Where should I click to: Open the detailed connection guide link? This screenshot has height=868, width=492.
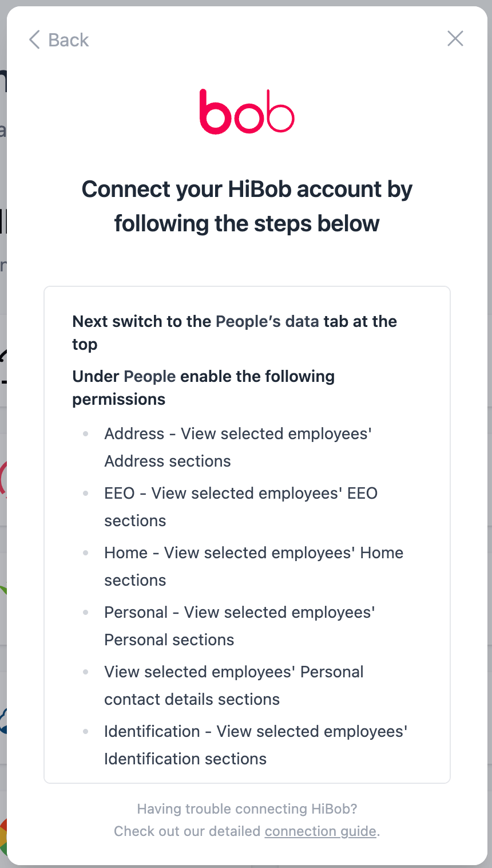tap(320, 831)
